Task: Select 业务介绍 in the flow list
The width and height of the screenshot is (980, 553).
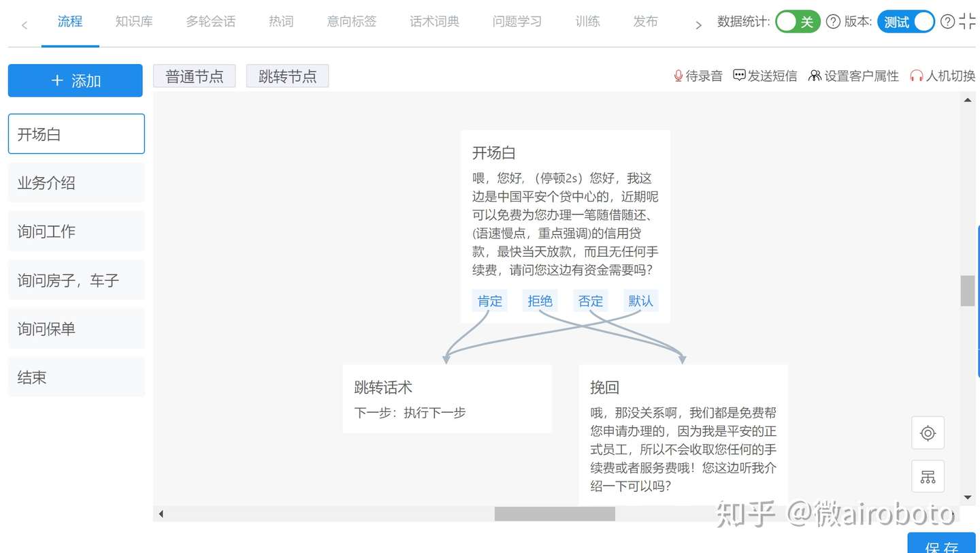Action: point(76,183)
